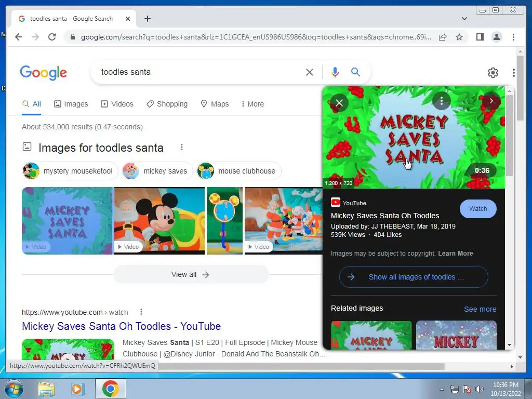This screenshot has width=532, height=399.
Task: Select the mickey saves chip
Action: coord(157,171)
